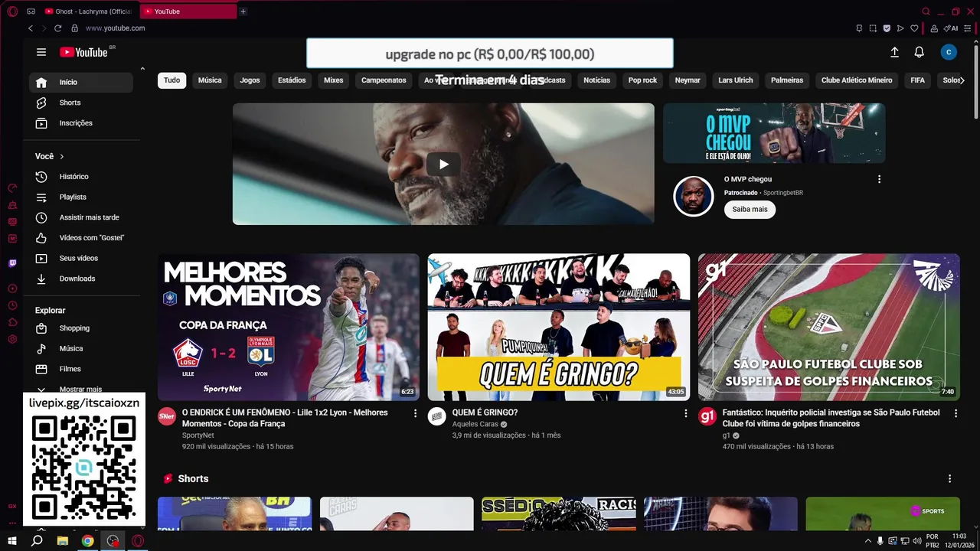Switch to the Ghost - Lachryma tab
Image resolution: width=980 pixels, height=551 pixels.
(89, 11)
